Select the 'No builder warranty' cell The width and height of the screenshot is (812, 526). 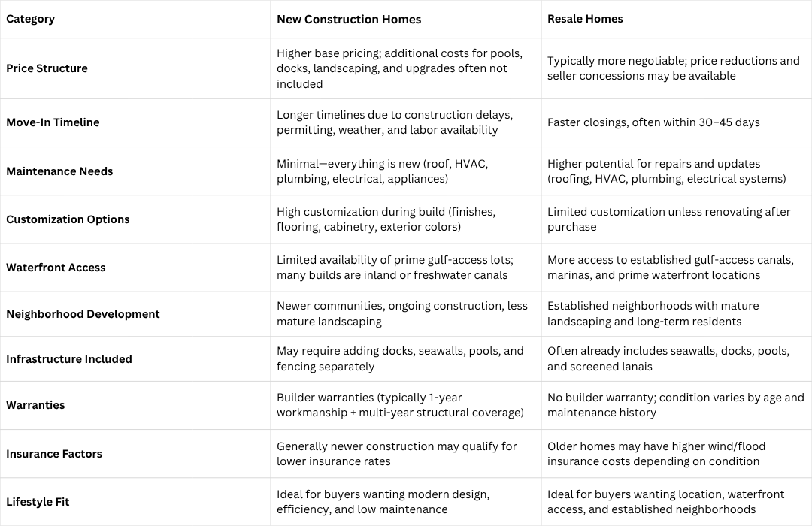[x=675, y=405]
